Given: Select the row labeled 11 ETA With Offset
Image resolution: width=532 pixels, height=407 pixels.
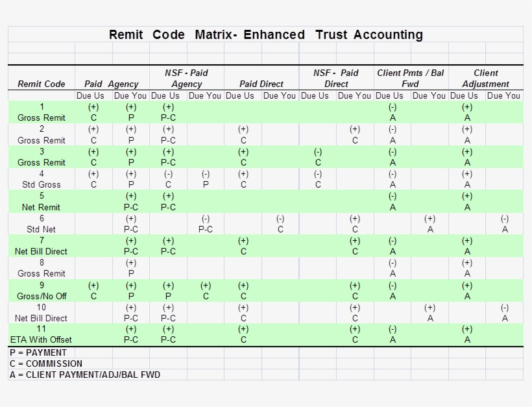Looking at the screenshot, I should pyautogui.click(x=40, y=334).
